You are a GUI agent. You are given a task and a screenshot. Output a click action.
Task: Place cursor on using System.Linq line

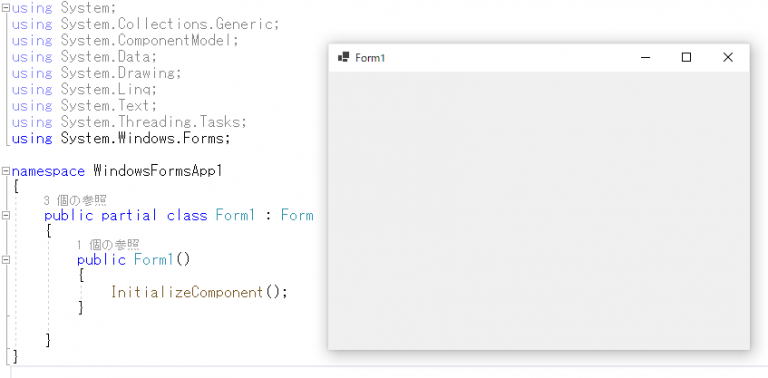(x=84, y=90)
